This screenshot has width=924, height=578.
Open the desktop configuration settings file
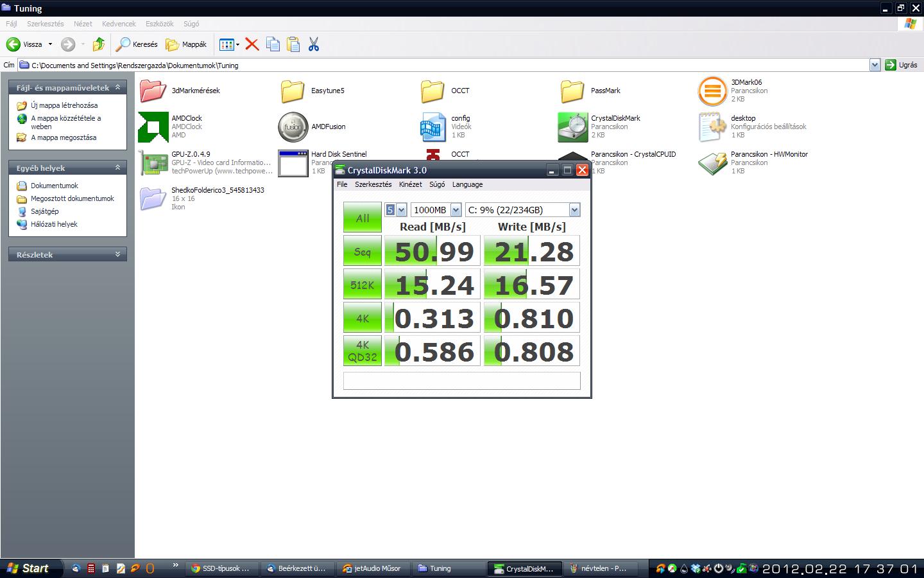pos(712,127)
